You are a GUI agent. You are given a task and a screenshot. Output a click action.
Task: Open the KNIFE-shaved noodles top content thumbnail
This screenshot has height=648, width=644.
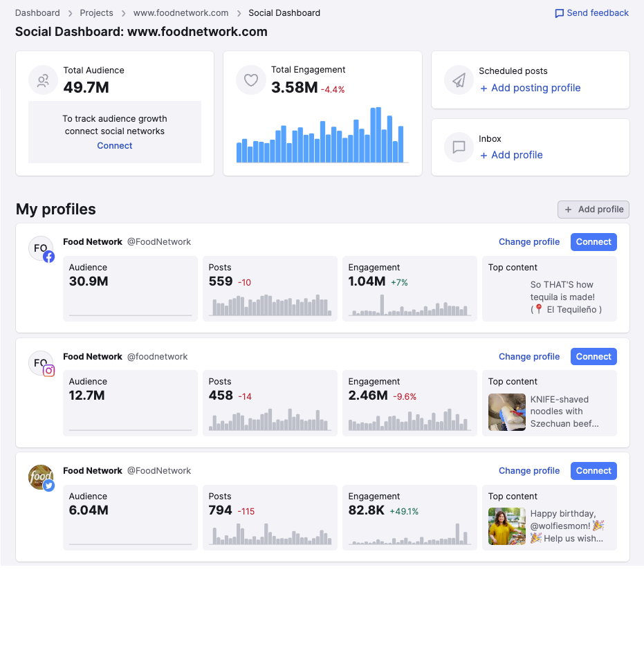pyautogui.click(x=506, y=411)
